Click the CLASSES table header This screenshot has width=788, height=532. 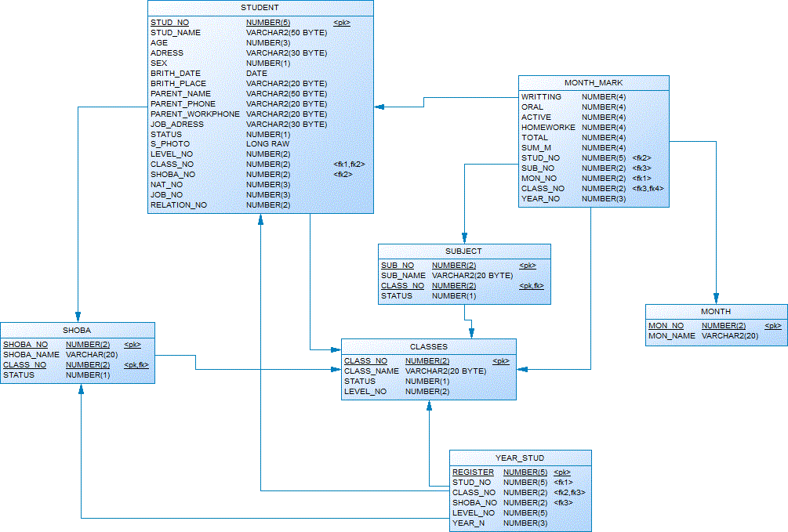click(429, 346)
